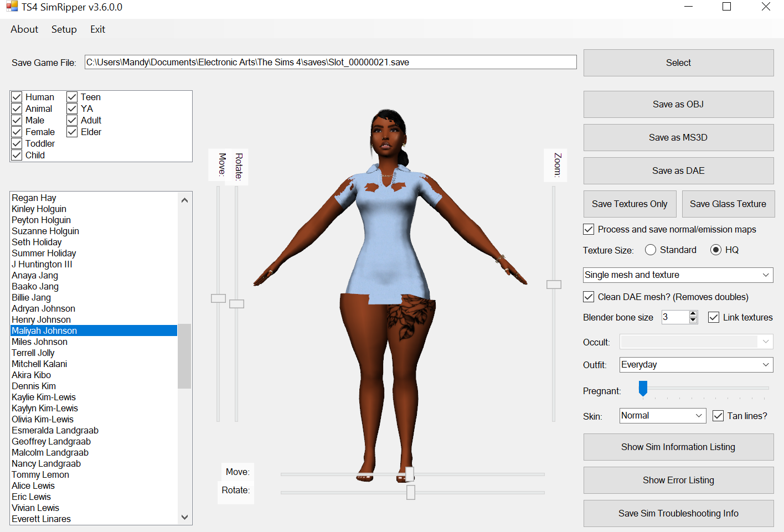
Task: Move the Pregnant slider
Action: (643, 389)
